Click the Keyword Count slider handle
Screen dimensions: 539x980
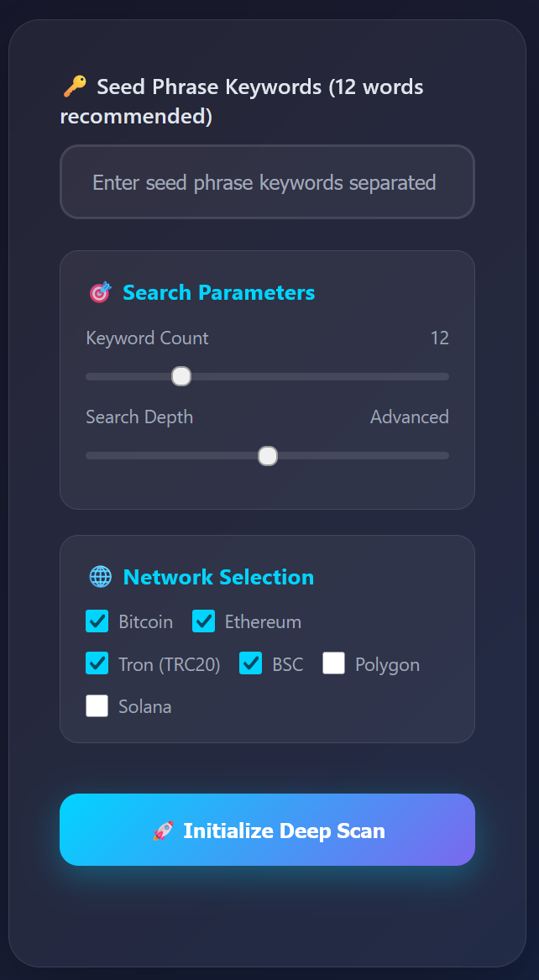pyautogui.click(x=181, y=376)
